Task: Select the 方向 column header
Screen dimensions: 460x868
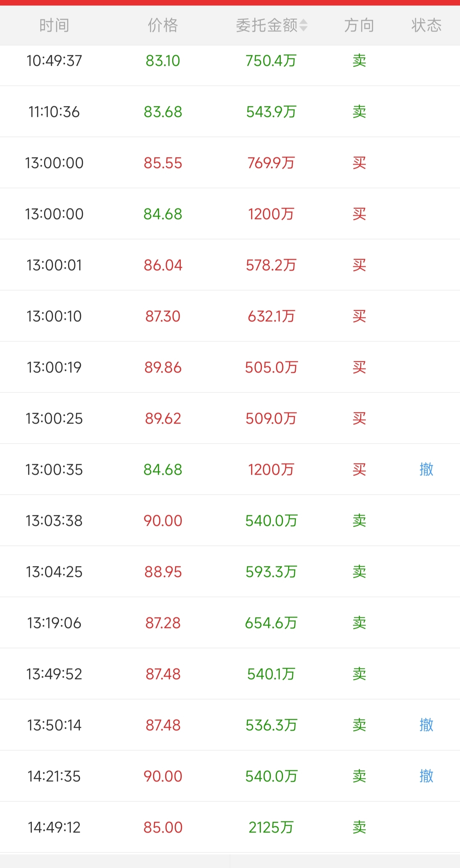Action: (x=359, y=25)
